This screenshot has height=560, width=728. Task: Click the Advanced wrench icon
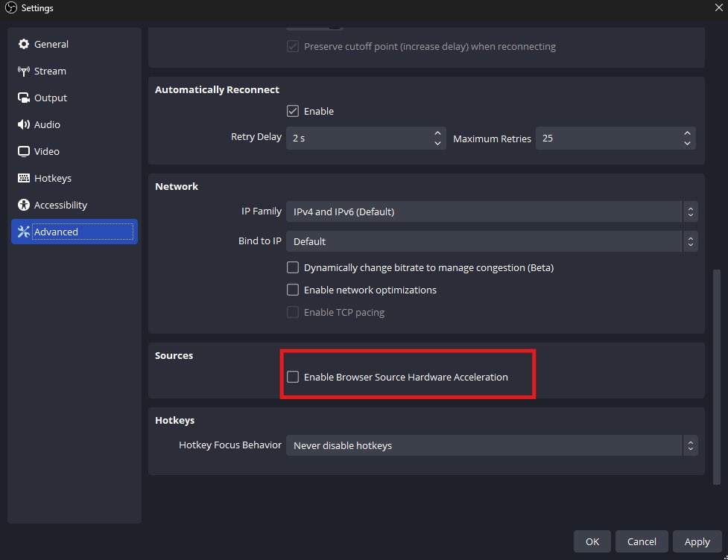(24, 232)
